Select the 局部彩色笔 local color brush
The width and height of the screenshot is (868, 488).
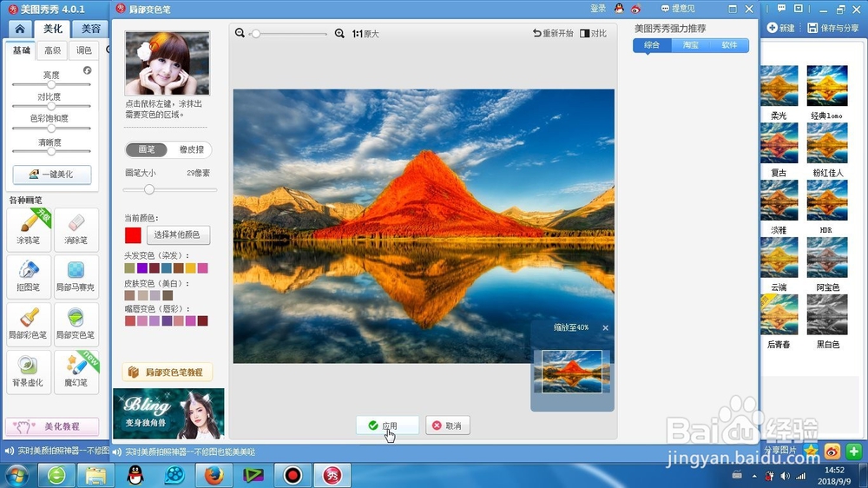point(29,324)
